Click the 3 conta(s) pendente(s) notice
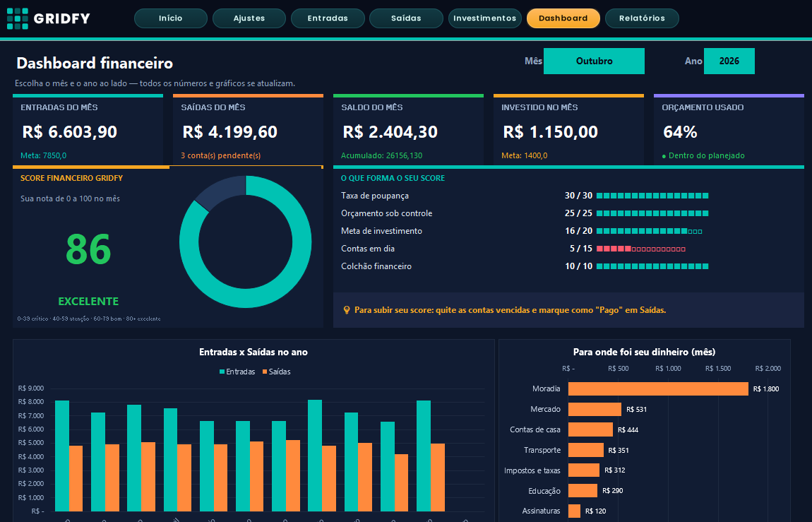This screenshot has width=812, height=522. (220, 155)
